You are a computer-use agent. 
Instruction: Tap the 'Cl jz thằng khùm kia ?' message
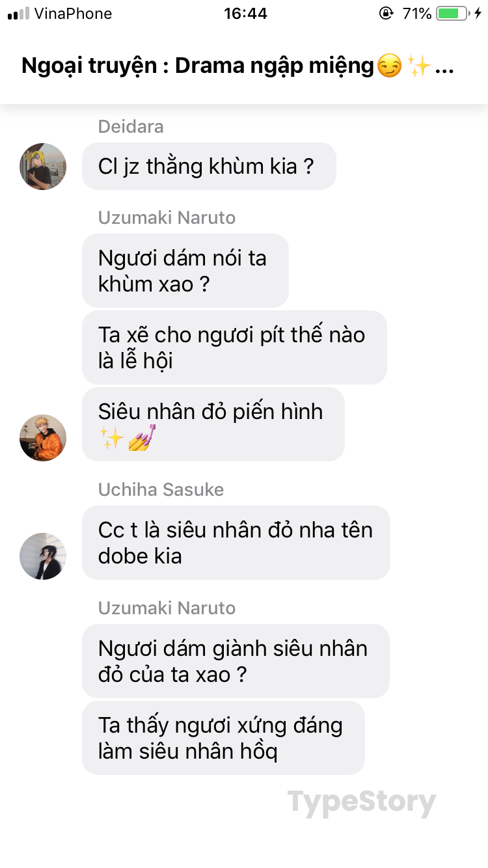pos(209,167)
